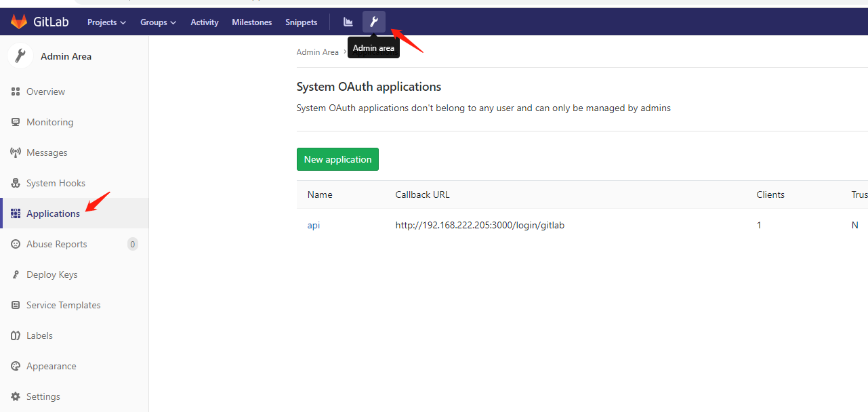
Task: Select Snippets in the top navigation
Action: point(301,22)
